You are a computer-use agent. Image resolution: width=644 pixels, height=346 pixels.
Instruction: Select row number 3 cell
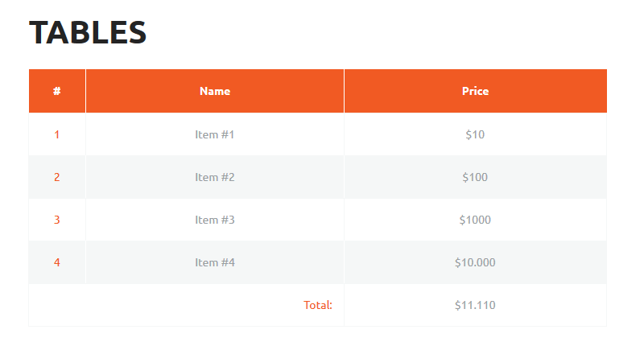[57, 220]
